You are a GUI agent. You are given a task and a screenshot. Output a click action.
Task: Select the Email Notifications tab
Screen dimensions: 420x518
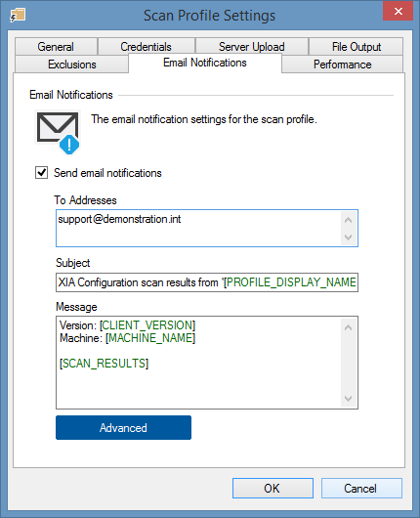[205, 63]
